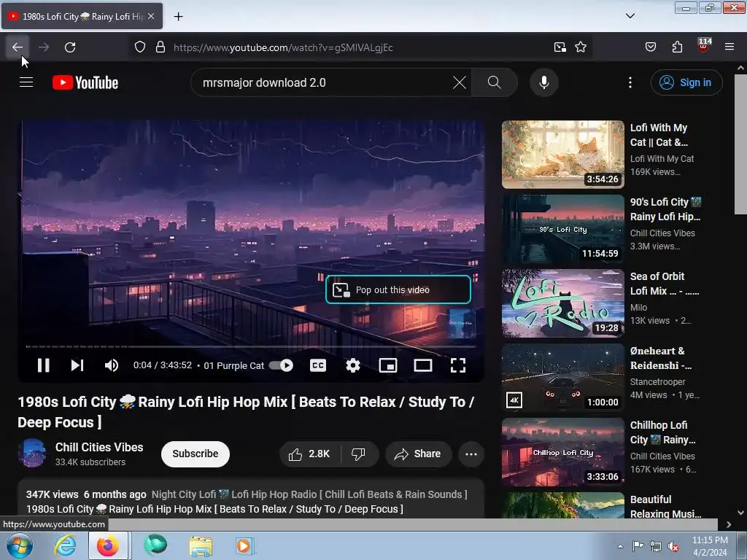The width and height of the screenshot is (747, 560).
Task: Expand the video description box
Action: click(251, 499)
